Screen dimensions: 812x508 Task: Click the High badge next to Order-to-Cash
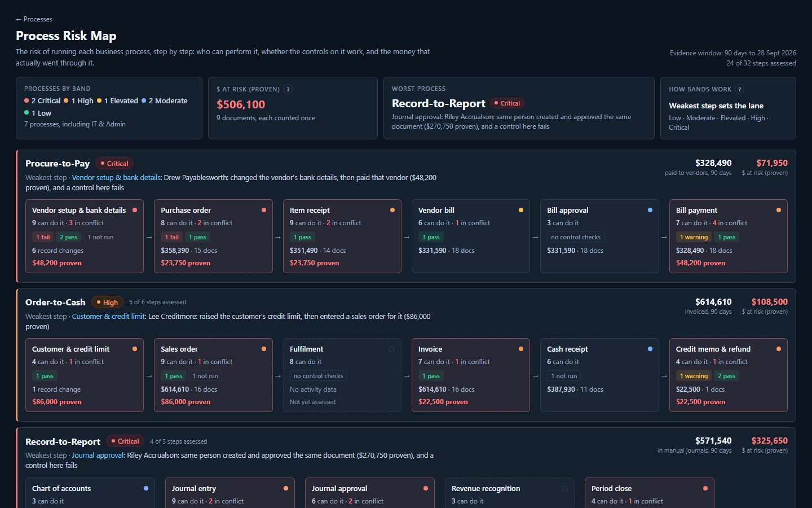107,303
